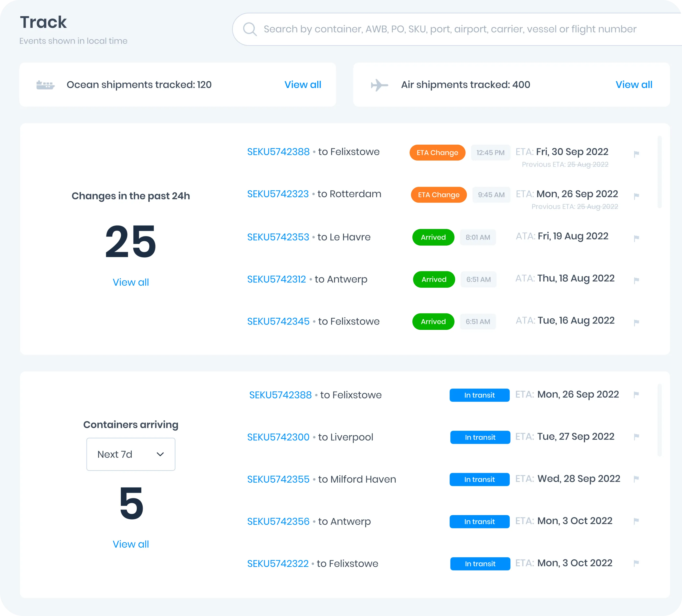682x616 pixels.
Task: Click scrollbar in Changes past 24h panel
Action: [x=659, y=172]
